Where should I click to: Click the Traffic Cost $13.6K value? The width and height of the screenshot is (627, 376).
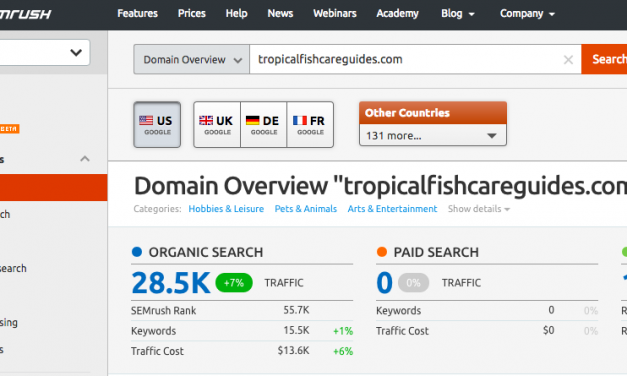point(294,351)
